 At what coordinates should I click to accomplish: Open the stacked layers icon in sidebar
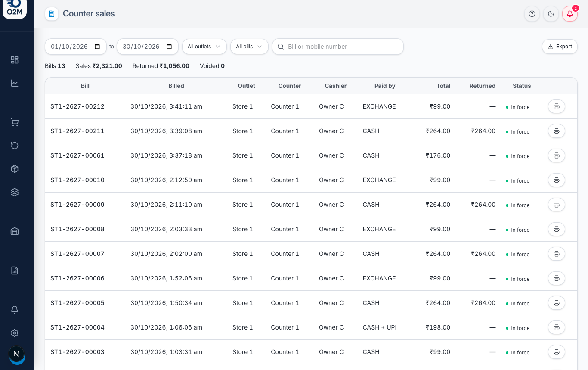(15, 192)
